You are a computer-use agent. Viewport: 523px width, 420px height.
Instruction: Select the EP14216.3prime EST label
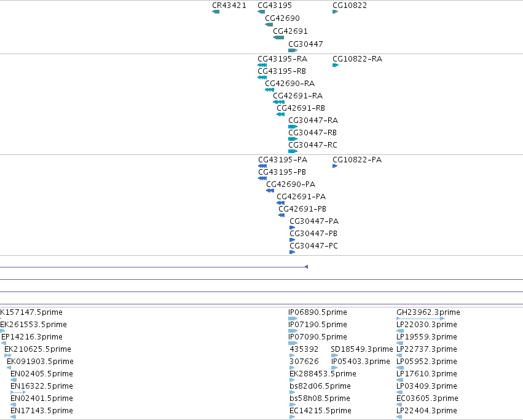coord(32,337)
